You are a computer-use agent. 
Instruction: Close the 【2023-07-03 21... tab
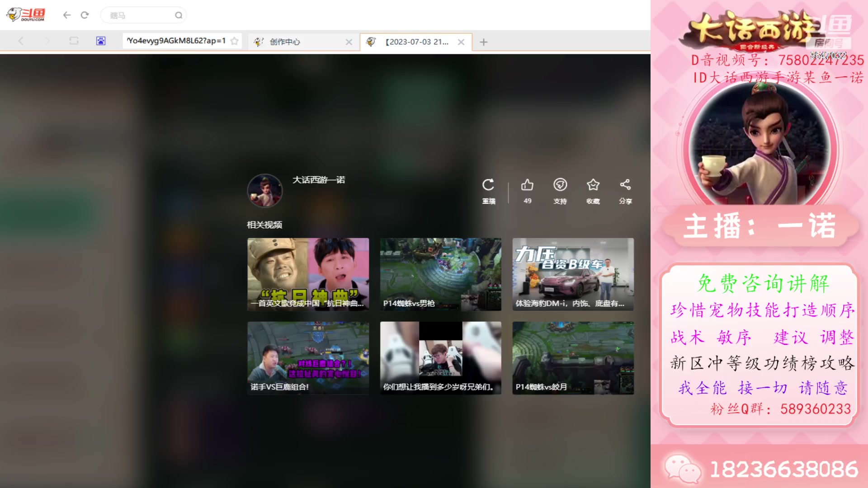coord(461,42)
